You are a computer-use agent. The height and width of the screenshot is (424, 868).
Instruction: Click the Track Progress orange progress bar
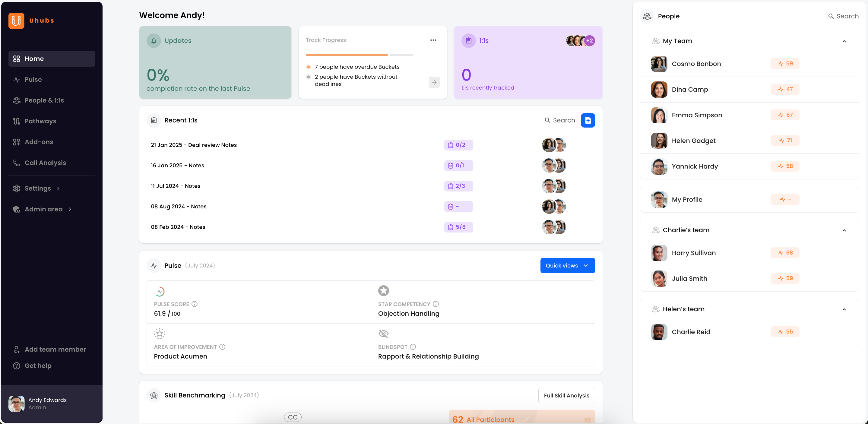coord(347,55)
